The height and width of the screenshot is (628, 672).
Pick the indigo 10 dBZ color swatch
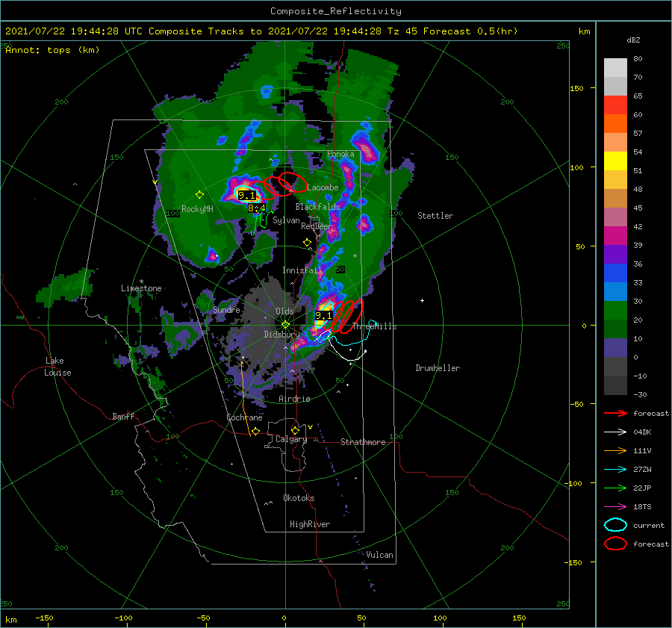tap(615, 348)
